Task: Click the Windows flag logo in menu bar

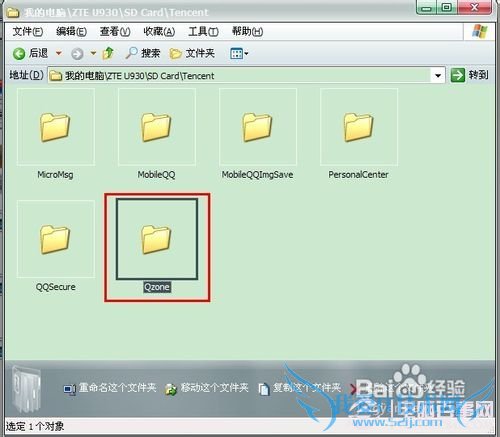Action: pos(480,32)
